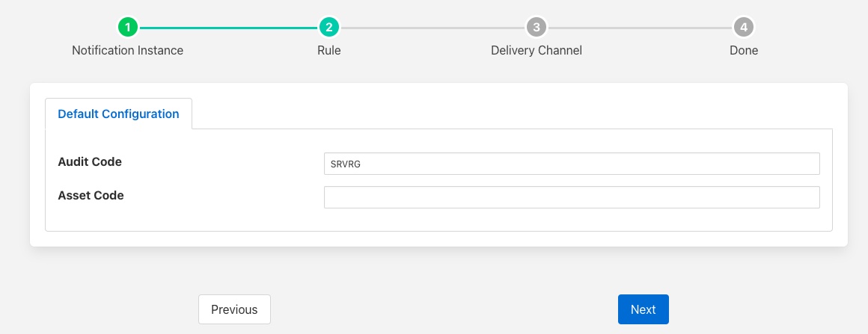868x334 pixels.
Task: Click the Audit Code label text
Action: coord(90,161)
